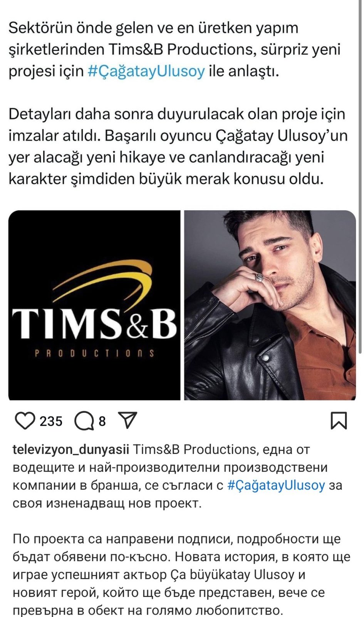364x617 pixels.
Task: Like the post with the heart icon
Action: [25, 420]
